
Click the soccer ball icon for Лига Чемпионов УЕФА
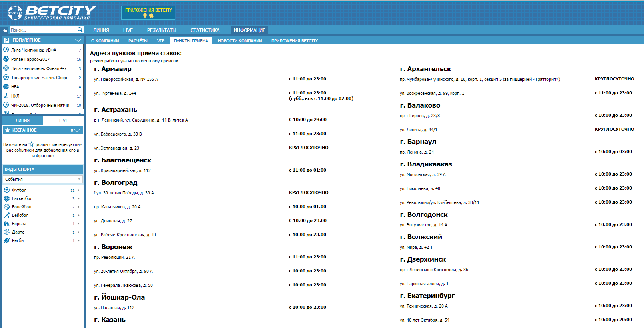(x=6, y=50)
